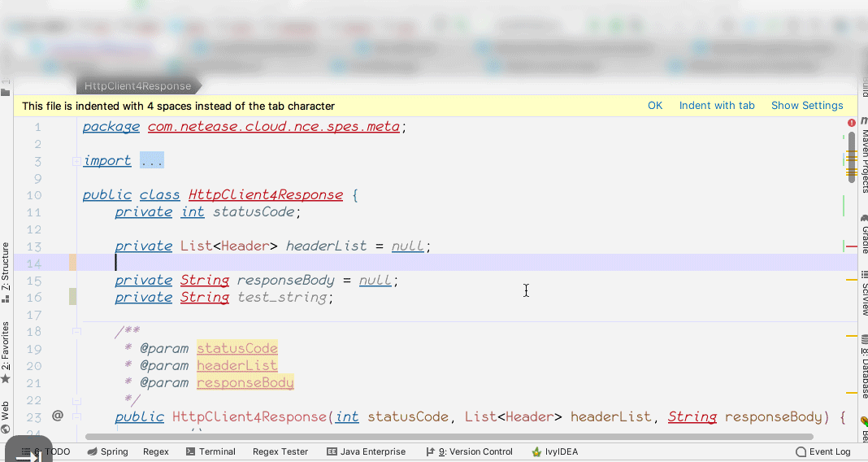Collapse the constructor at line 23
Screen dimensions: 868x462
click(76, 416)
